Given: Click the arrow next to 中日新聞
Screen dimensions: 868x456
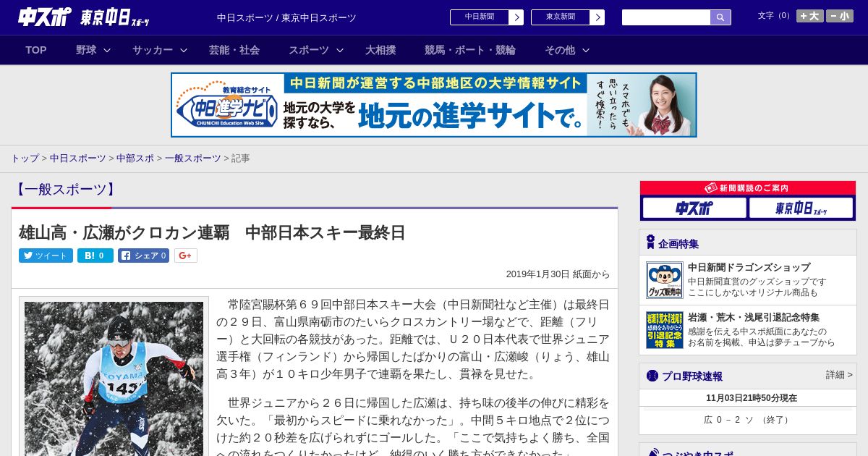Looking at the screenshot, I should coord(516,17).
